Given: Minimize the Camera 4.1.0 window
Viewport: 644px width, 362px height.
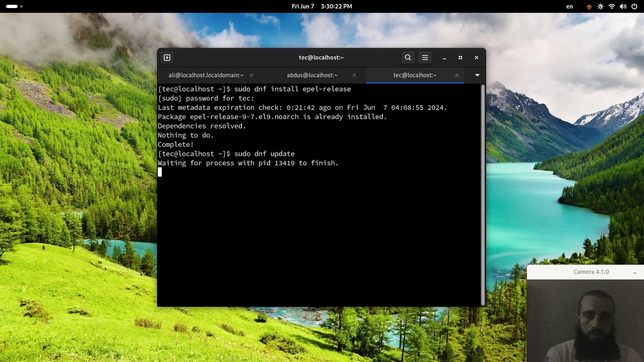Looking at the screenshot, I should point(635,272).
